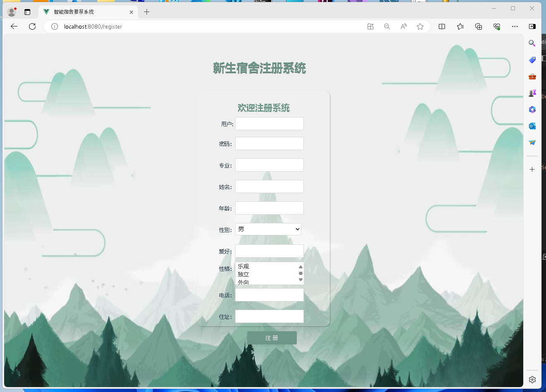
Task: Open Shopping tag icon in the sidebar
Action: (x=532, y=60)
